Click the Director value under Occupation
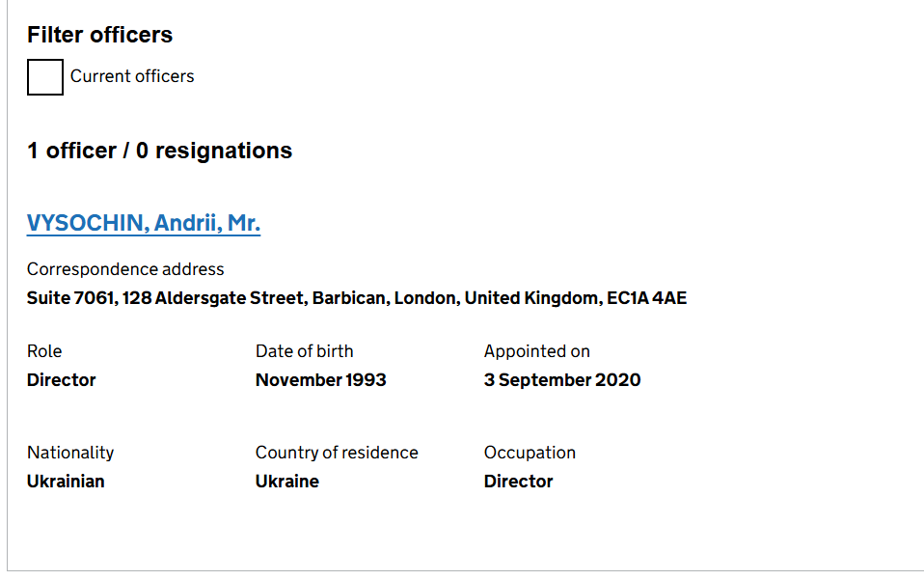 tap(519, 482)
